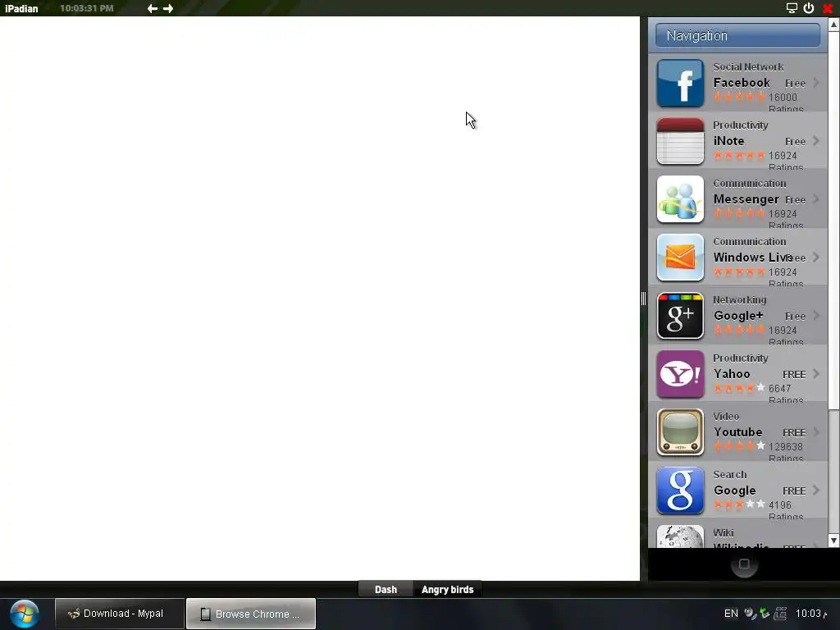This screenshot has height=630, width=840.
Task: Open the Google search app icon
Action: pyautogui.click(x=680, y=491)
